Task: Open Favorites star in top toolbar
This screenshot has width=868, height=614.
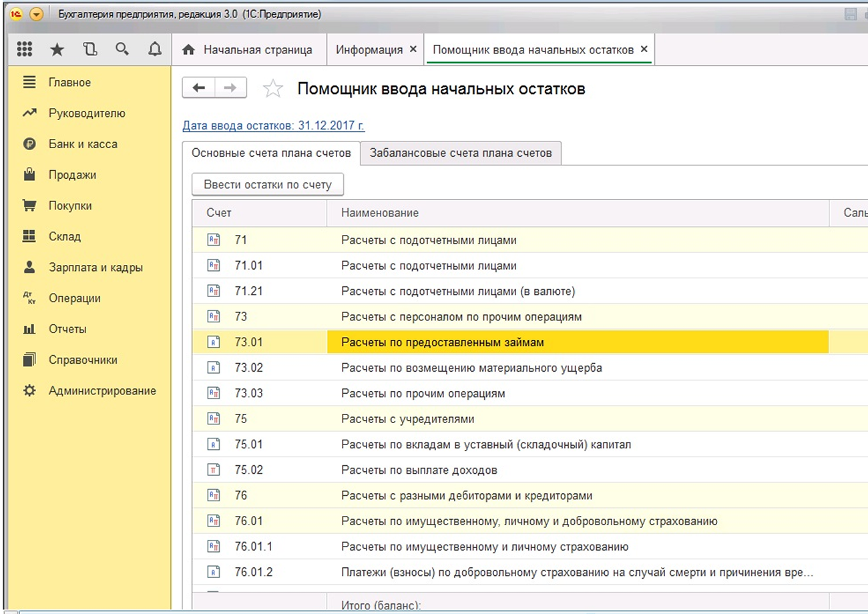Action: 57,49
